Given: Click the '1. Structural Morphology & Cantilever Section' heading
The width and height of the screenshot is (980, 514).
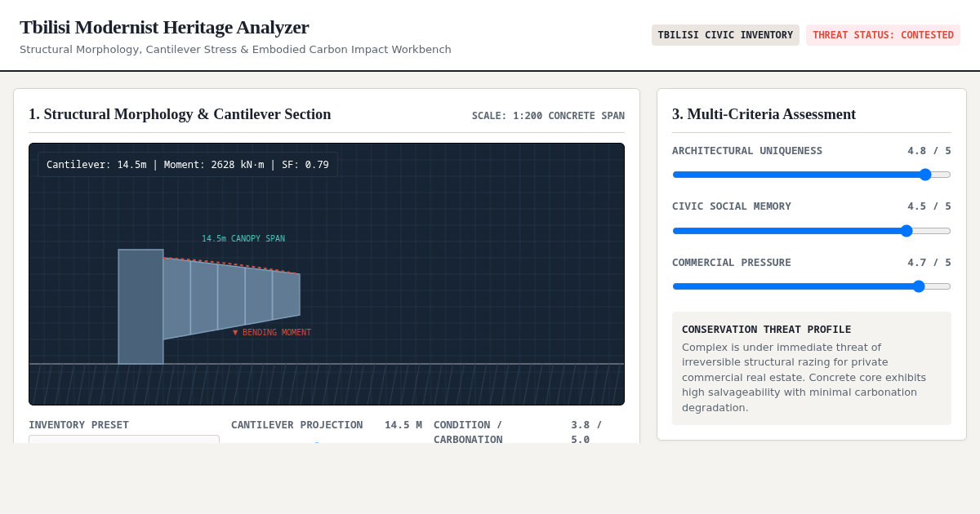Looking at the screenshot, I should [x=180, y=114].
